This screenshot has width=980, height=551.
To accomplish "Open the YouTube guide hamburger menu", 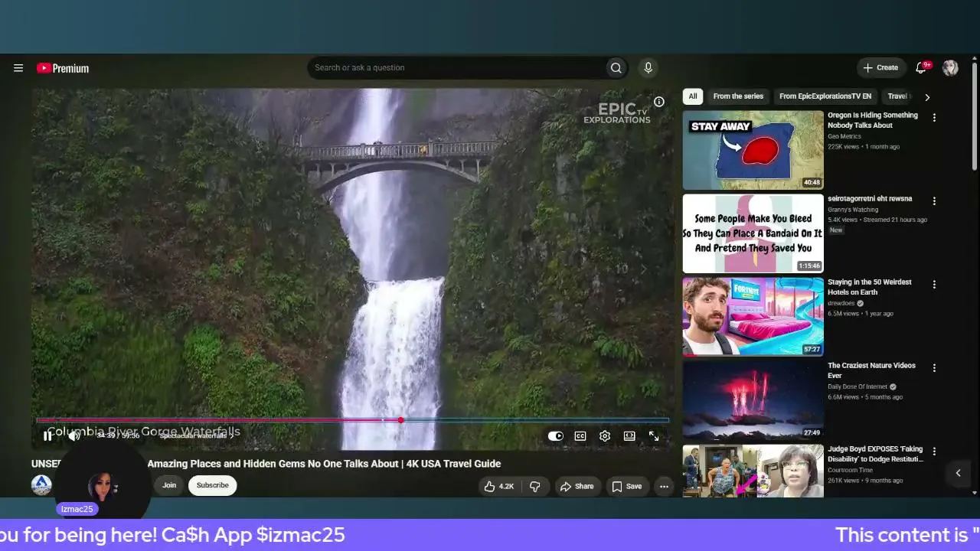I will tap(18, 68).
